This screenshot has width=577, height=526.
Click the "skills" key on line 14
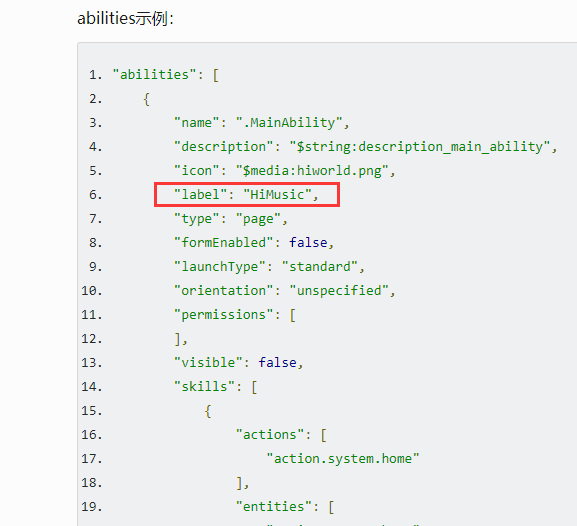tap(205, 386)
